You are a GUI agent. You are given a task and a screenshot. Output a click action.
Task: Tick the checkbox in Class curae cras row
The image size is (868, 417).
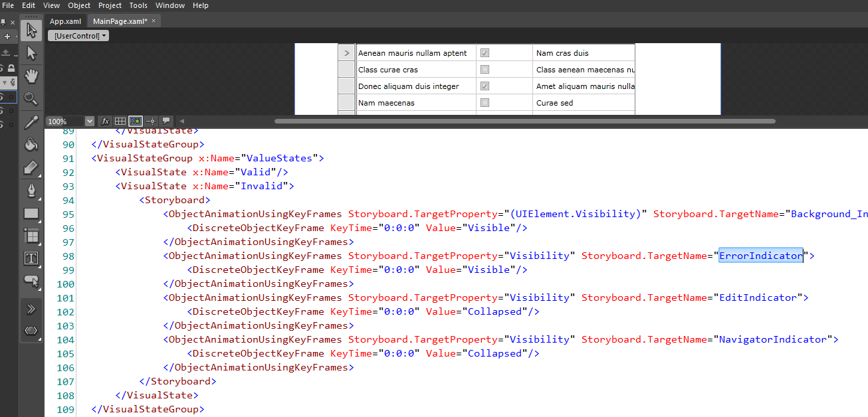[x=485, y=69]
